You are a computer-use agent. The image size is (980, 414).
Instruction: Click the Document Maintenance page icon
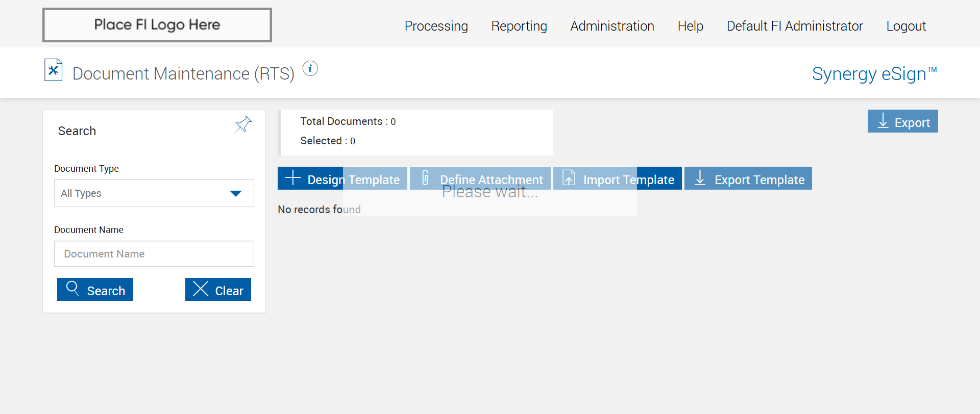[x=54, y=70]
